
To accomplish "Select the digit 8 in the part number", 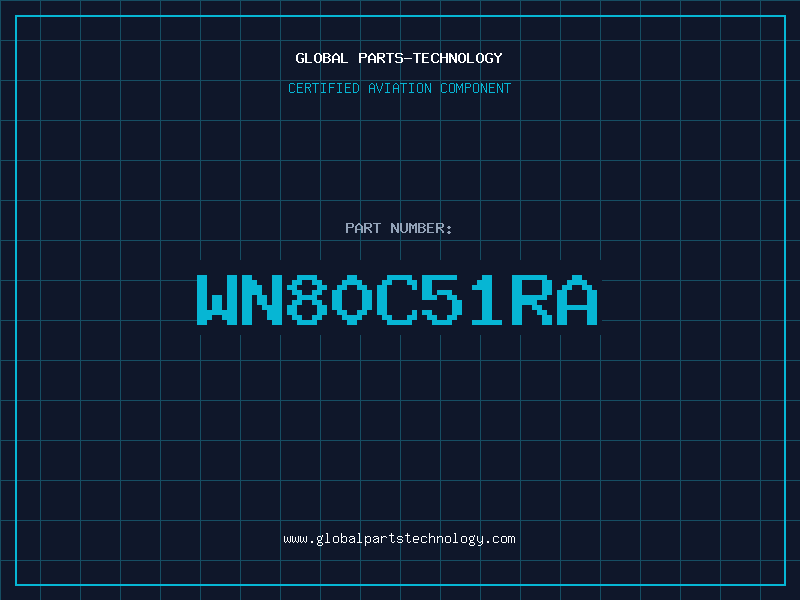I will (x=308, y=299).
